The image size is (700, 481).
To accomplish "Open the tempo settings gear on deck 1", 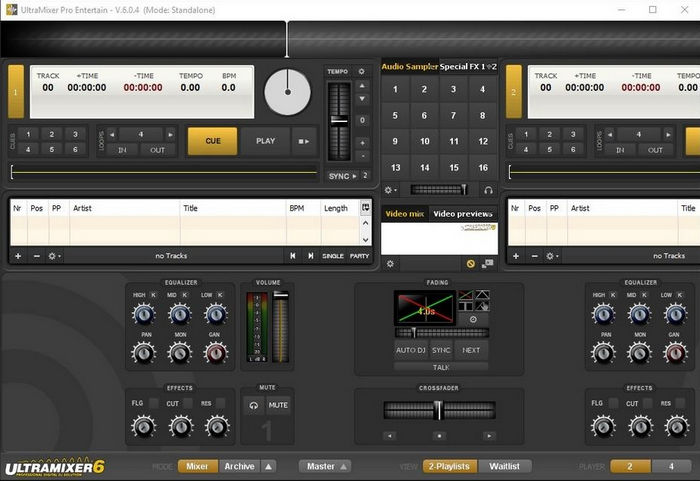I will pos(362,71).
